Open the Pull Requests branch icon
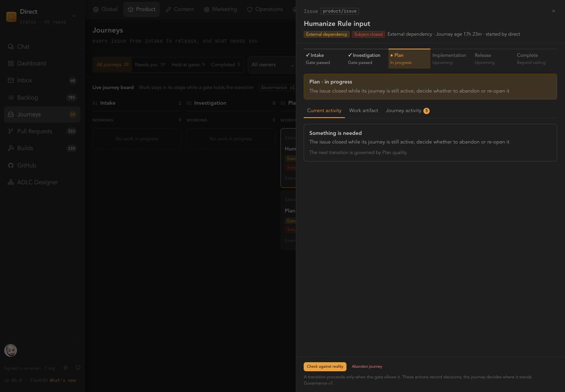565x392 pixels. 11,131
